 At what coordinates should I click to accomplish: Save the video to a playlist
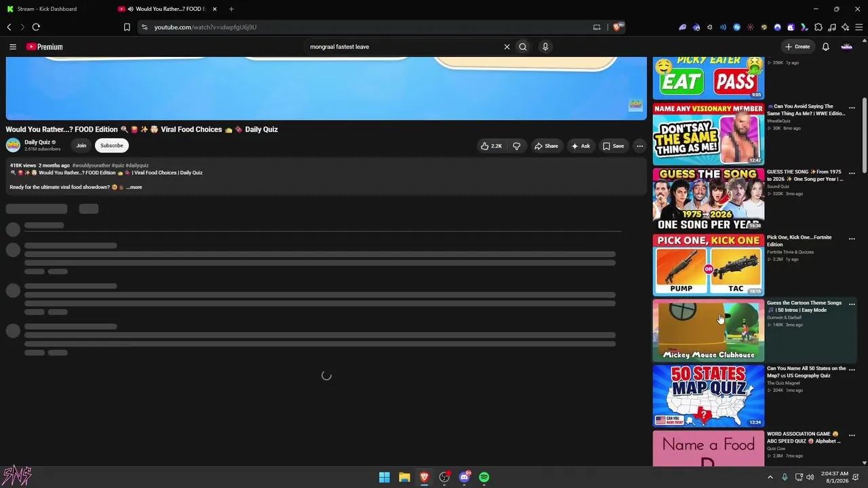(x=613, y=146)
